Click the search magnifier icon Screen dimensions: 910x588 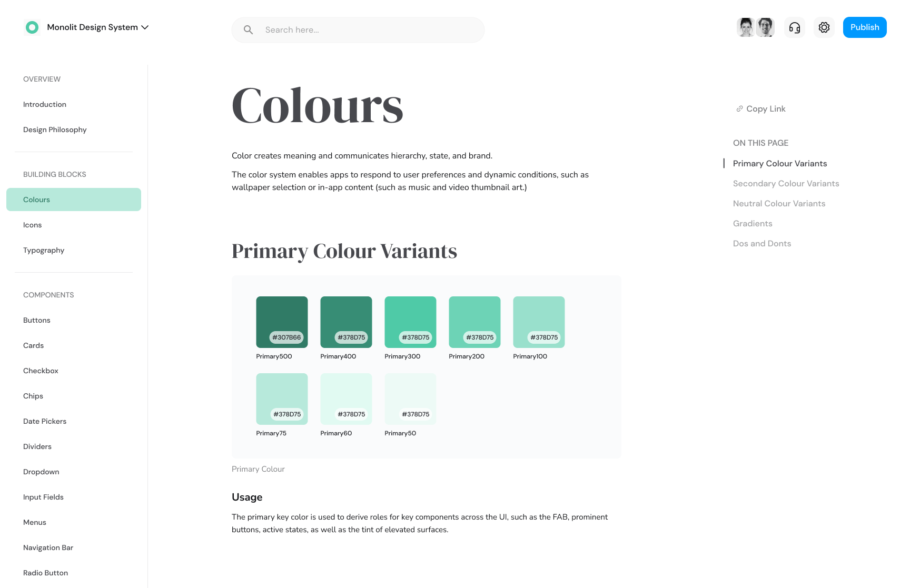(248, 30)
